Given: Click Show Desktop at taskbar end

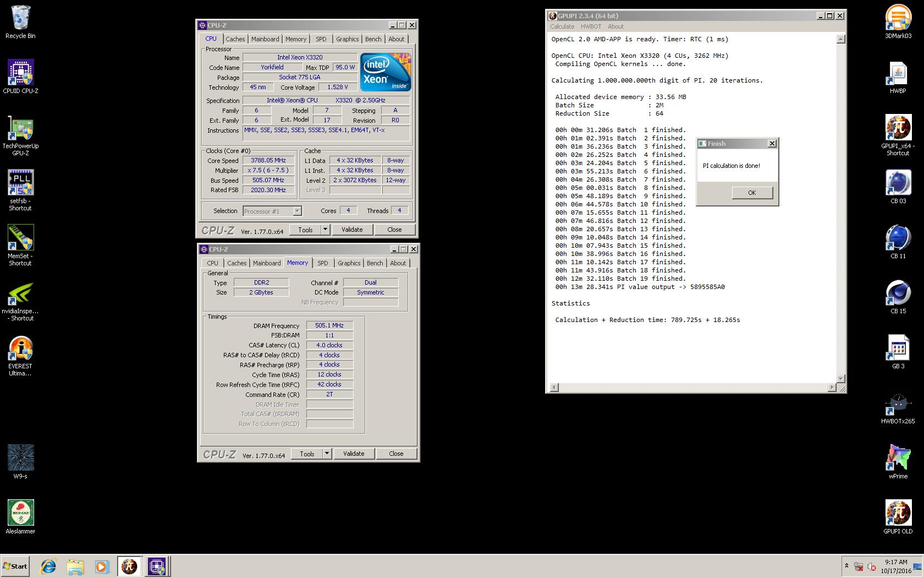Looking at the screenshot, I should [x=918, y=566].
